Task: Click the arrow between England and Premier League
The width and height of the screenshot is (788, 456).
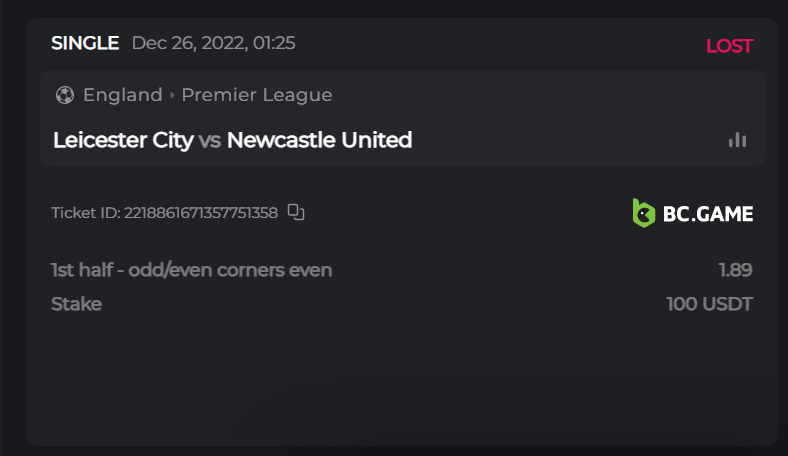Action: (x=172, y=96)
